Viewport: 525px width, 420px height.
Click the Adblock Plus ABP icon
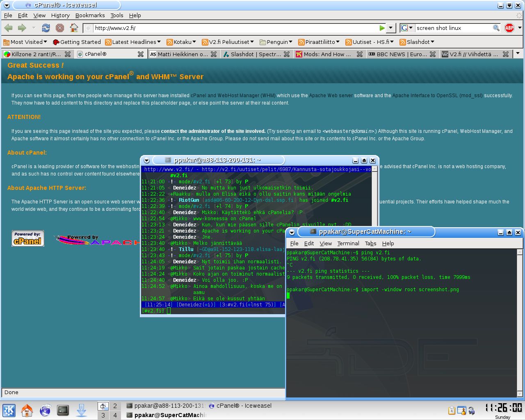coord(509,28)
